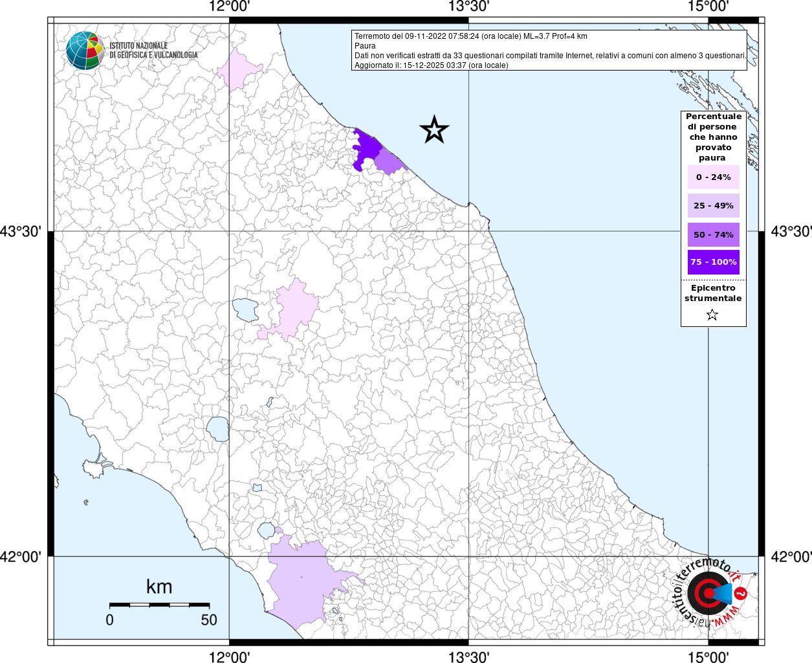Image resolution: width=812 pixels, height=663 pixels.
Task: Click the legend title 'Percentuale di persone'
Action: coord(713,137)
